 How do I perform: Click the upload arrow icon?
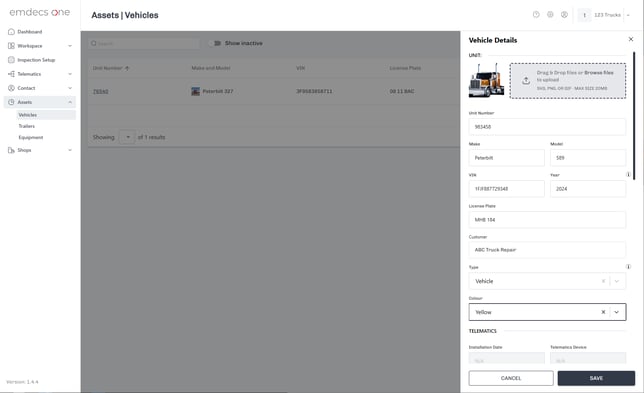[x=526, y=80]
